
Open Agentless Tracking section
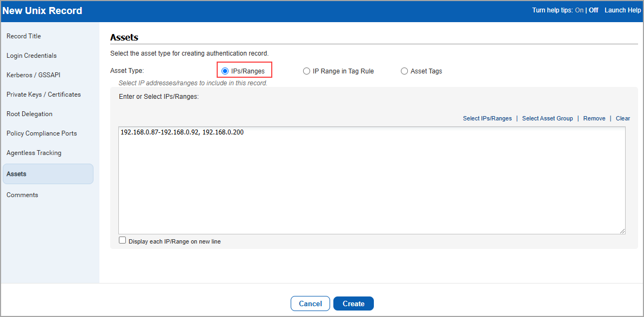(33, 153)
